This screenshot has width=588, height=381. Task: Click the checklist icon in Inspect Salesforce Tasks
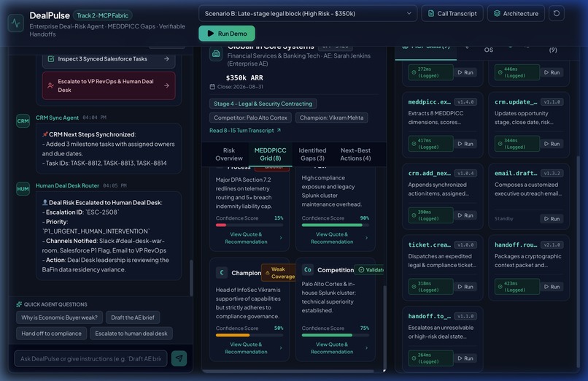pos(51,59)
